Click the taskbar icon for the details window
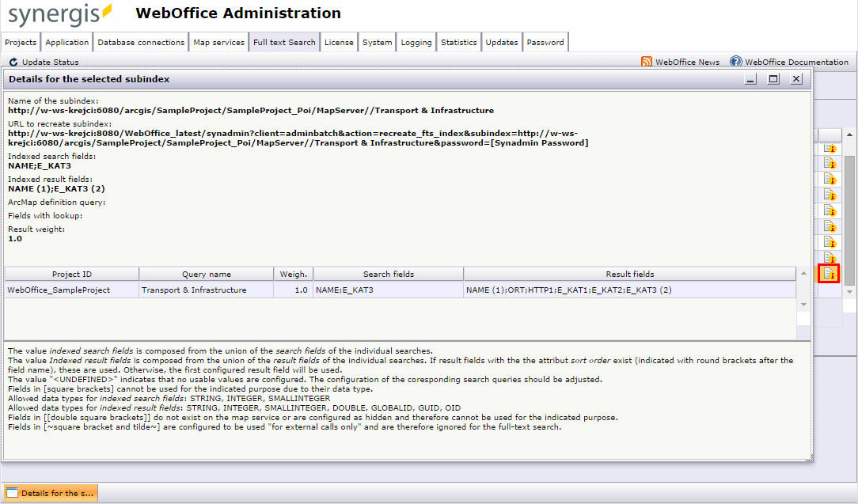The image size is (858, 504). click(x=50, y=492)
